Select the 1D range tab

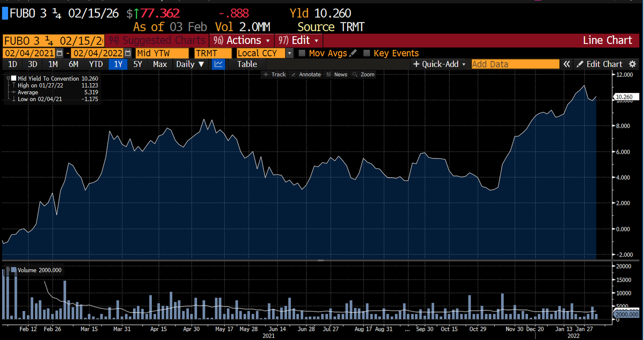12,64
